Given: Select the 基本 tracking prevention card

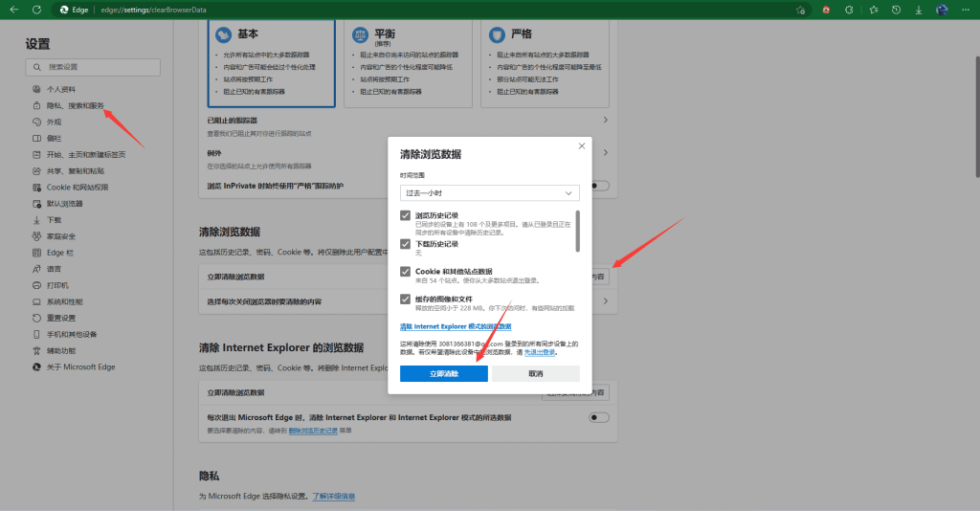Looking at the screenshot, I should [x=271, y=64].
